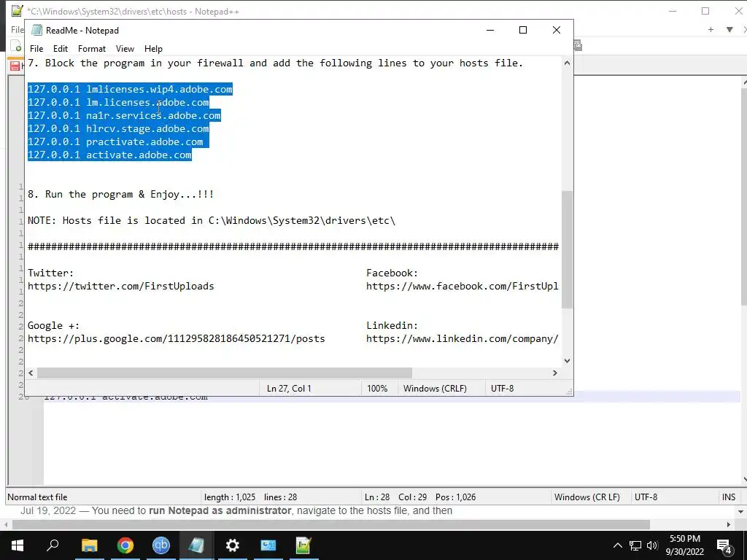Click the 'Twitter:' label in the ReadMe text

(x=50, y=273)
